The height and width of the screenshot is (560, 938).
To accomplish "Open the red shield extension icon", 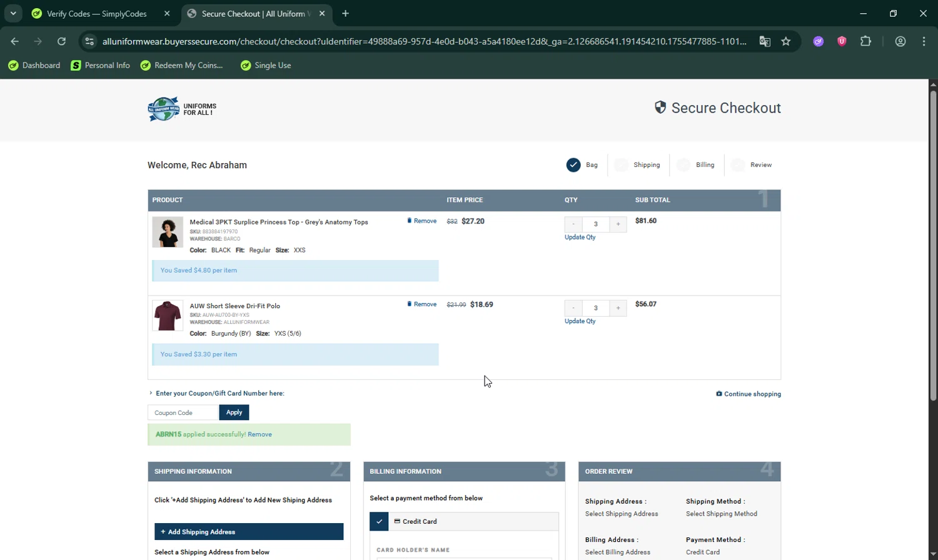I will 842,41.
